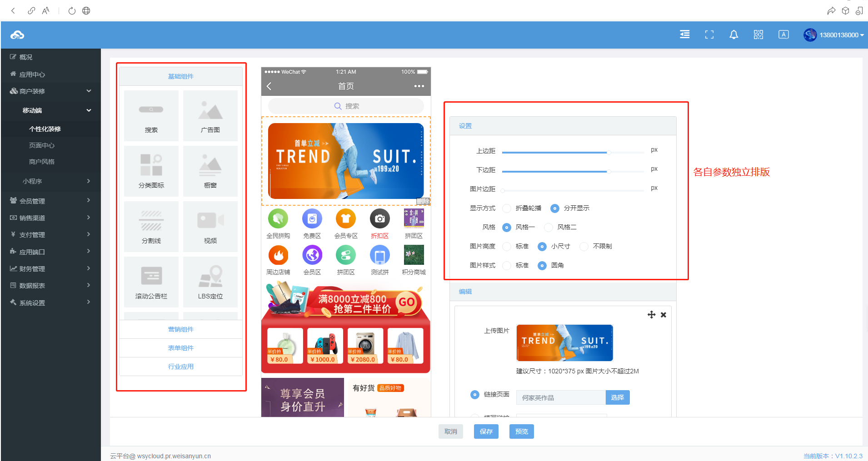
Task: Select 分开显示 display mode
Action: coord(555,208)
